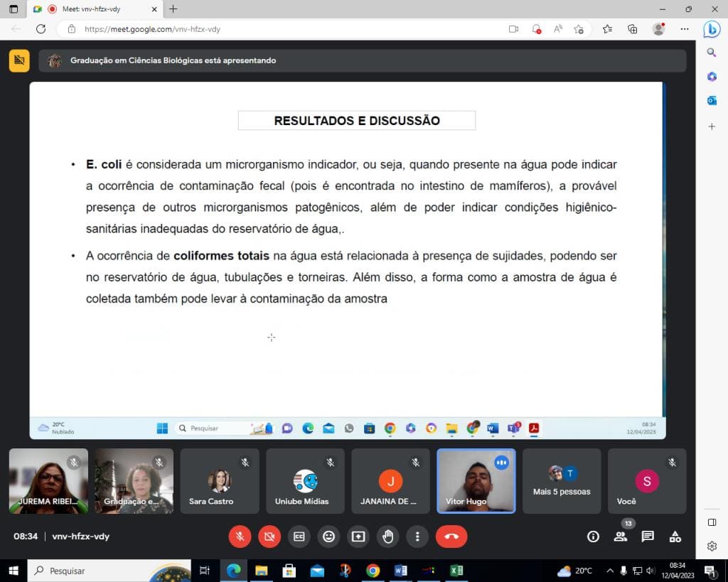Viewport: 728px width, 582px height.
Task: Open the Meet activities panel
Action: tap(675, 537)
